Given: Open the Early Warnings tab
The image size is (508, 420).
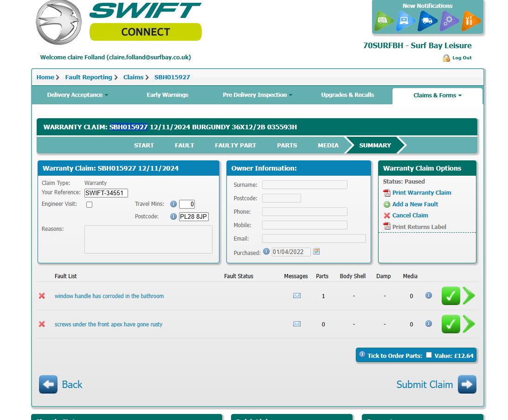Looking at the screenshot, I should click(x=167, y=95).
